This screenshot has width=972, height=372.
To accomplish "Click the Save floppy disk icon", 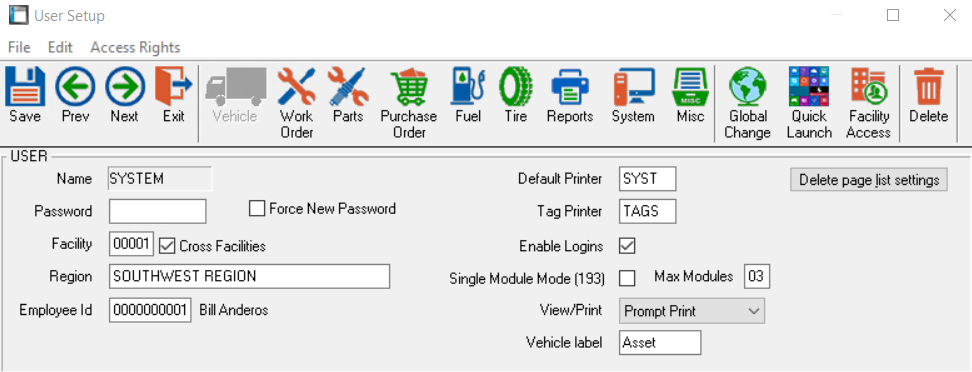I will pos(25,87).
